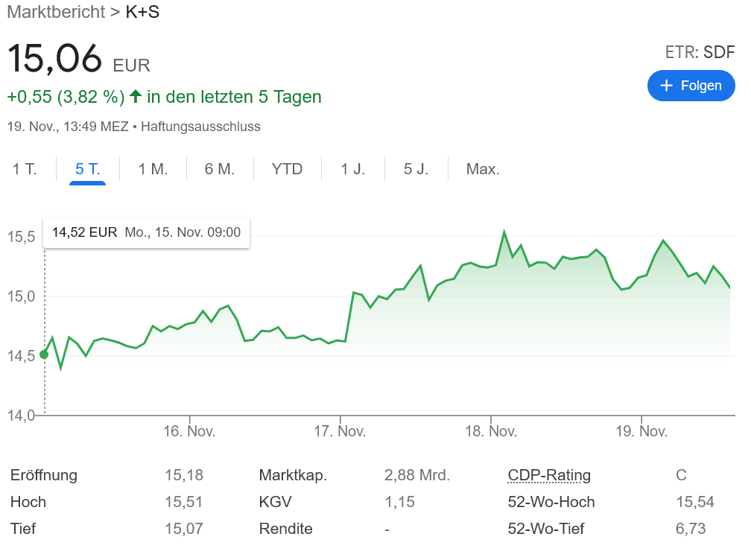Click the plus icon in Folgen button
Image resolution: width=751 pixels, height=560 pixels.
[667, 86]
